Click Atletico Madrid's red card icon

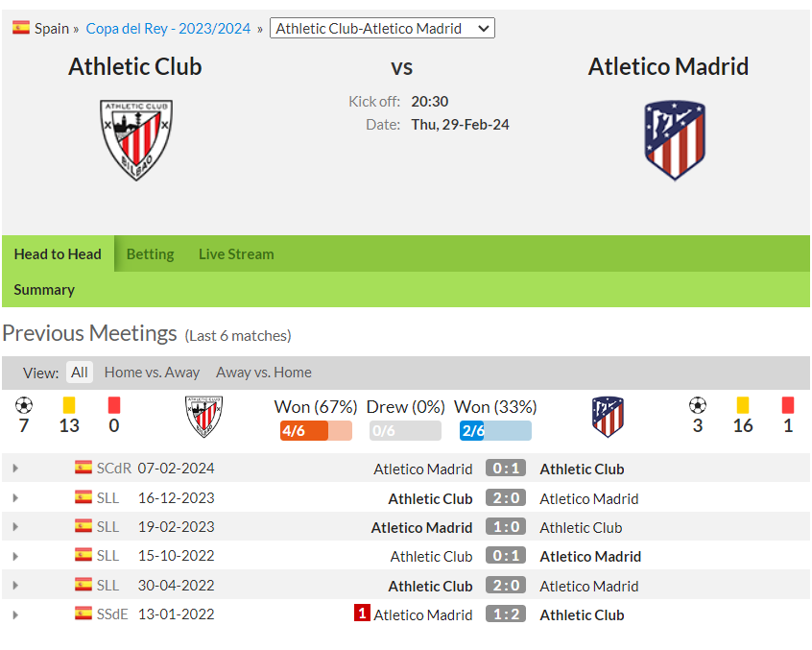pyautogui.click(x=788, y=405)
